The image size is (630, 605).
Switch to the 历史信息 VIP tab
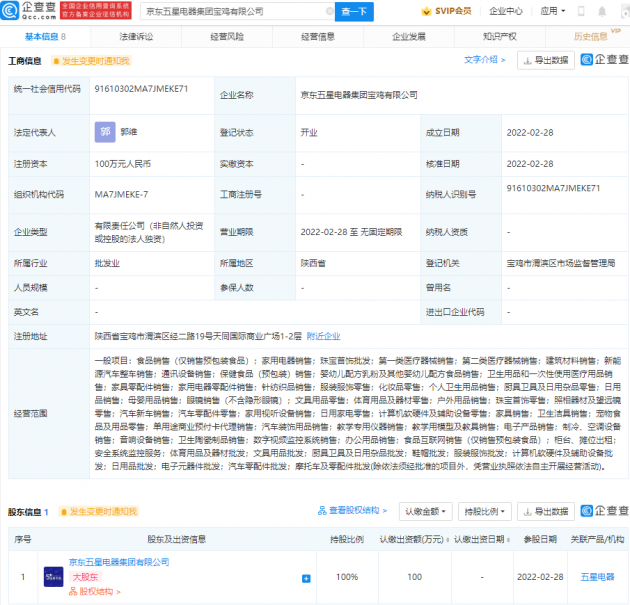pyautogui.click(x=591, y=37)
